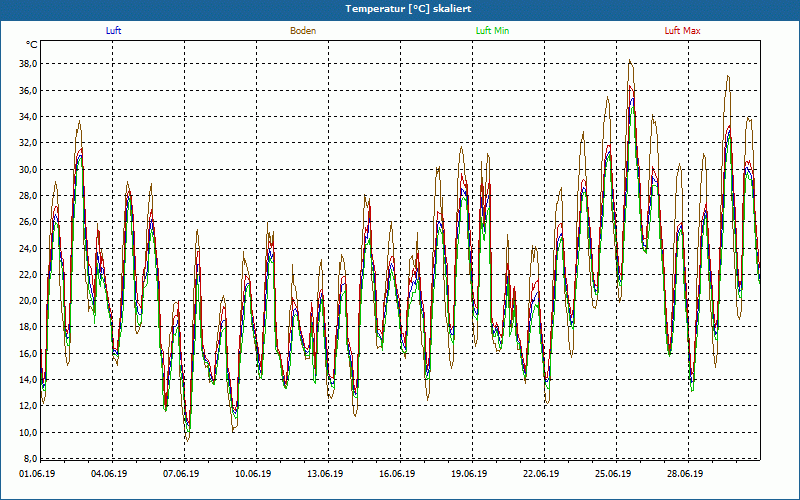Click the 04.06.19 date label
Screen dimensions: 800x500
[109, 473]
